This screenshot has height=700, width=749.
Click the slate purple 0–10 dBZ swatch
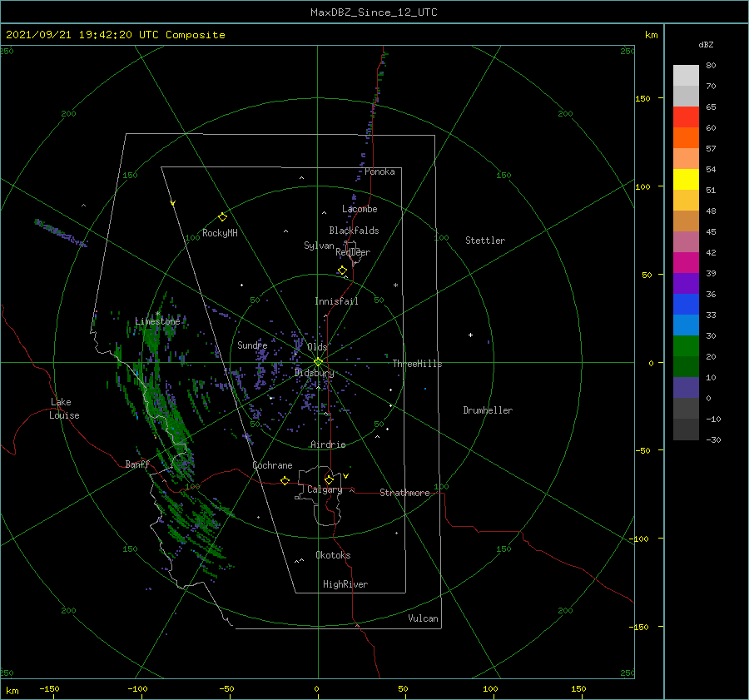pos(686,388)
